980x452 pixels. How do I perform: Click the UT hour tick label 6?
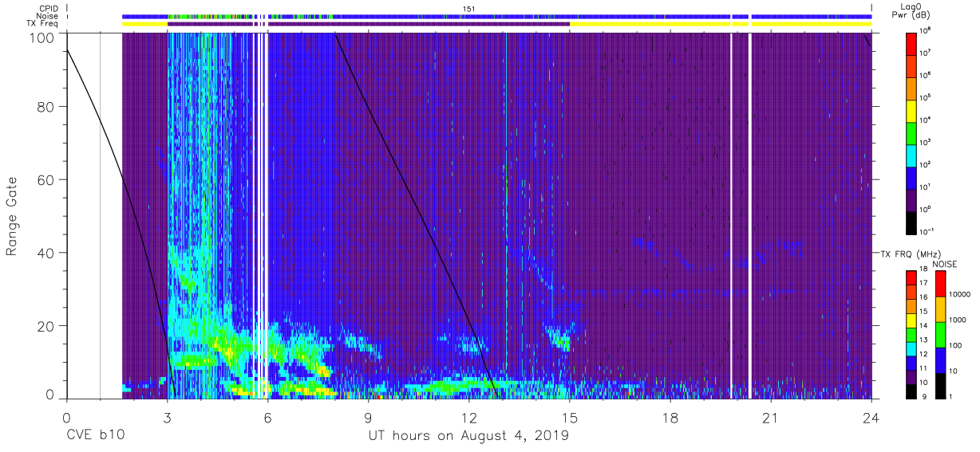(x=267, y=416)
